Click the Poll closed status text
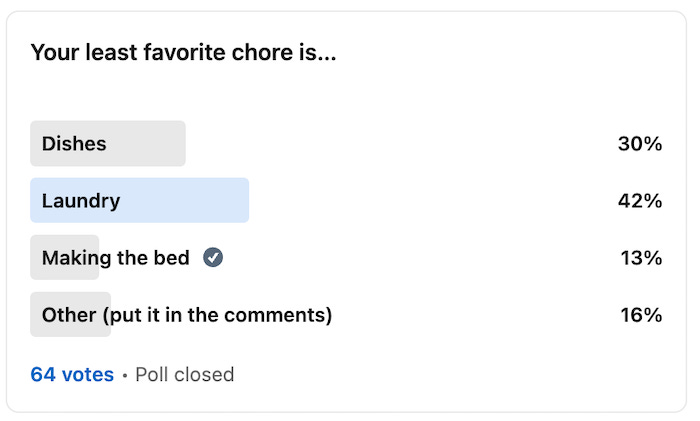Screen dimensions: 700x421 [x=184, y=375]
